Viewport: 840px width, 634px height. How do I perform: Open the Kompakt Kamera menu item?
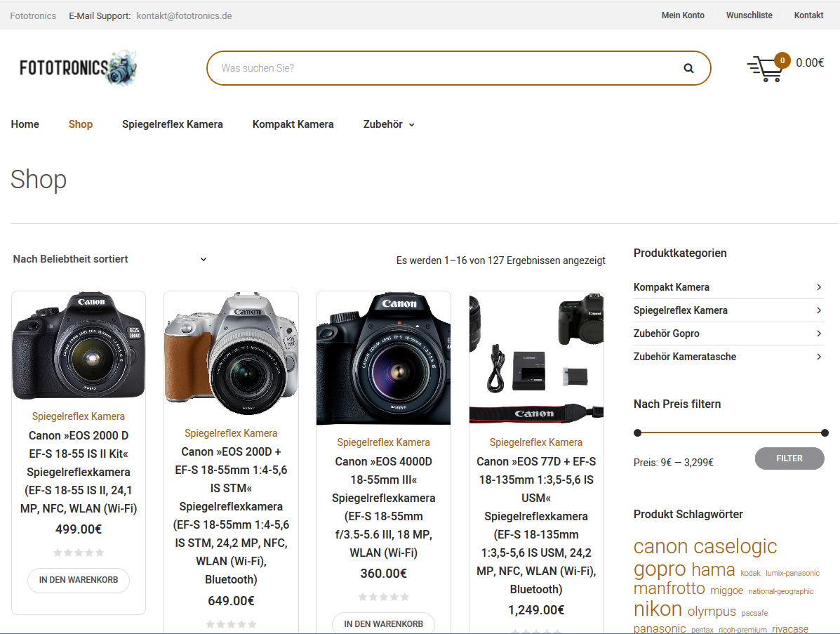[293, 124]
